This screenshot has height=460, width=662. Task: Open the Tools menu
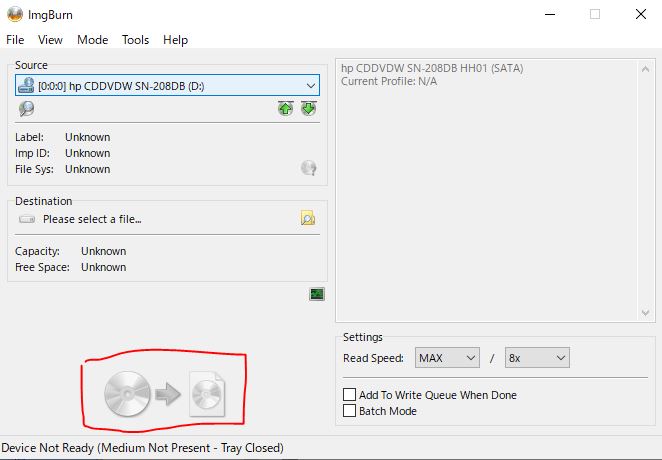(x=135, y=40)
